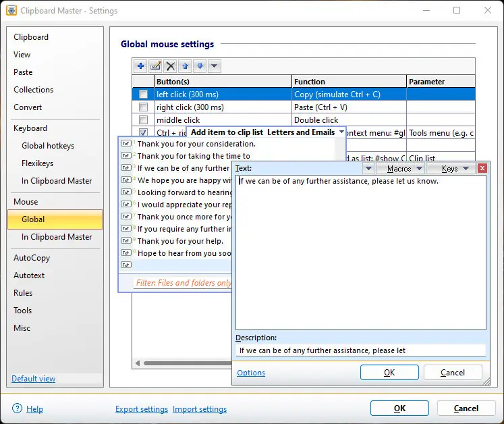Image resolution: width=504 pixels, height=424 pixels.
Task: Open the Convert settings section
Action: pos(28,107)
